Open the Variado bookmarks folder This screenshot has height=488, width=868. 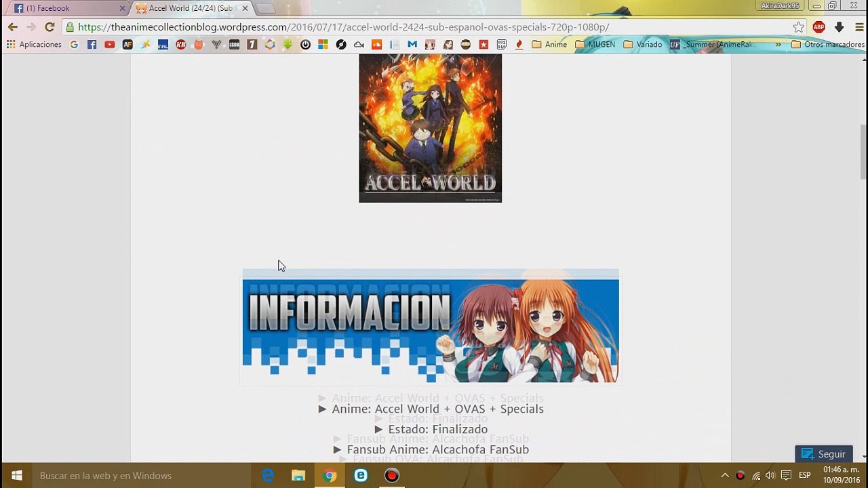pos(643,45)
